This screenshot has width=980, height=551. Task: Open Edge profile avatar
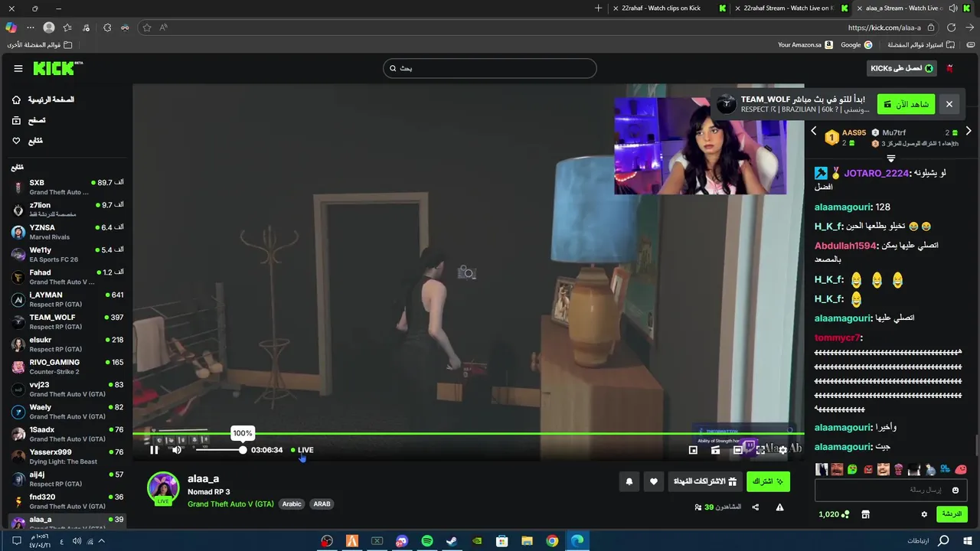(x=49, y=28)
